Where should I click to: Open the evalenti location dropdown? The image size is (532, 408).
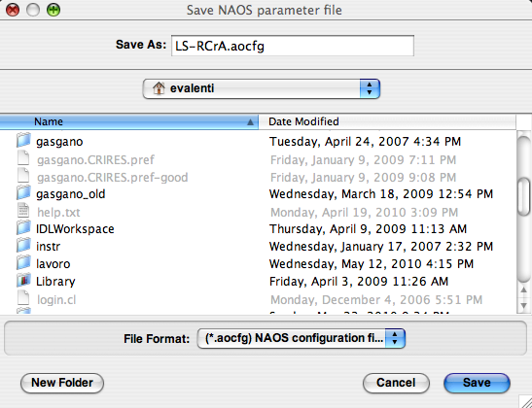262,88
